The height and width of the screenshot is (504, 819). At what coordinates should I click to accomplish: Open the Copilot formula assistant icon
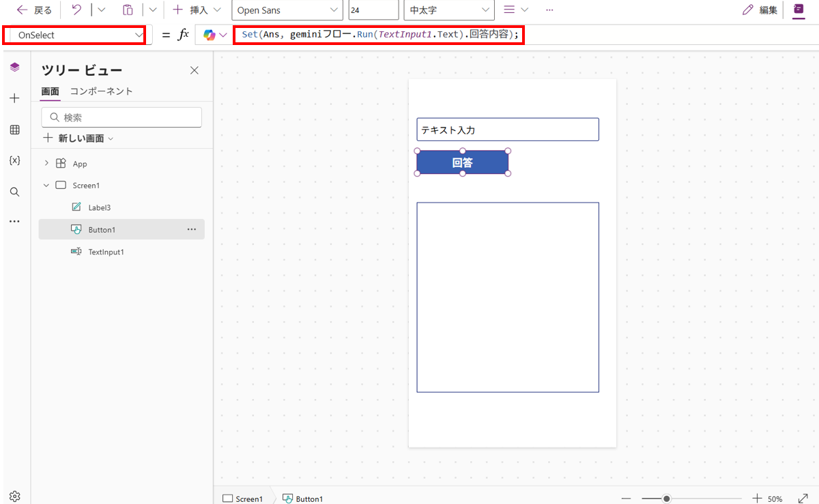point(215,35)
